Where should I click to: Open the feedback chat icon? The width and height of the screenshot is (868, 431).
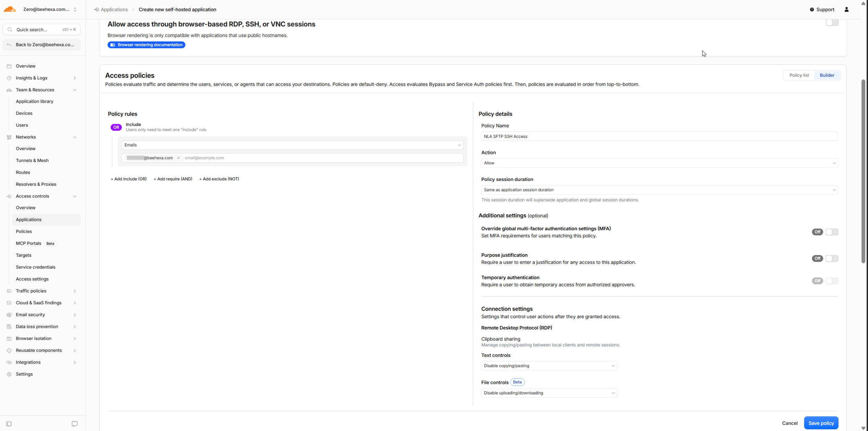[x=75, y=424]
